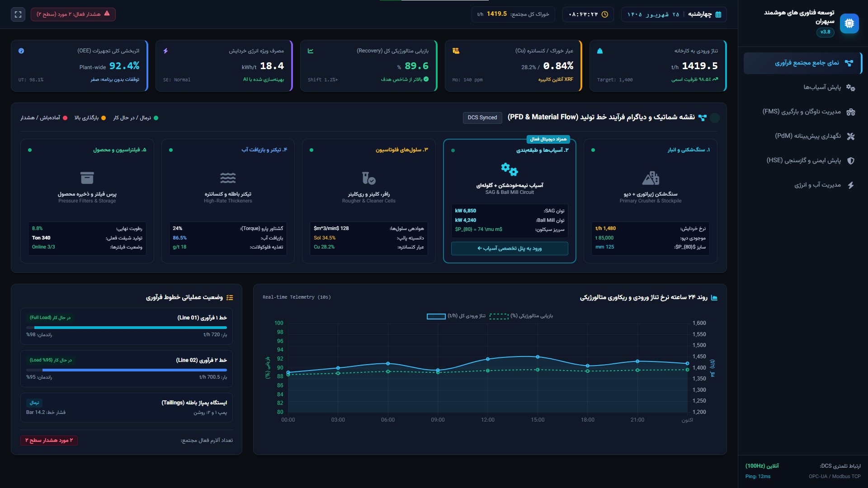Open پایش آسیاب‌ها in the sidebar
Viewport: 868px width, 488px height.
pyautogui.click(x=802, y=88)
